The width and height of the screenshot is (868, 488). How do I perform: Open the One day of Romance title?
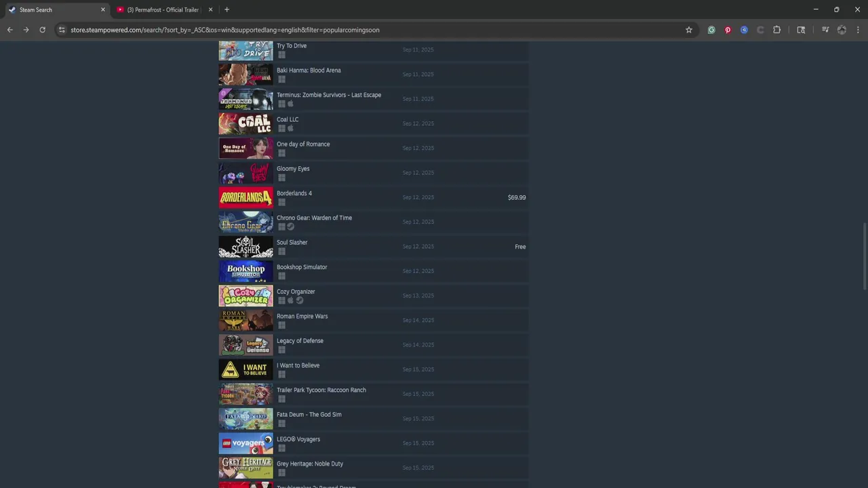303,144
